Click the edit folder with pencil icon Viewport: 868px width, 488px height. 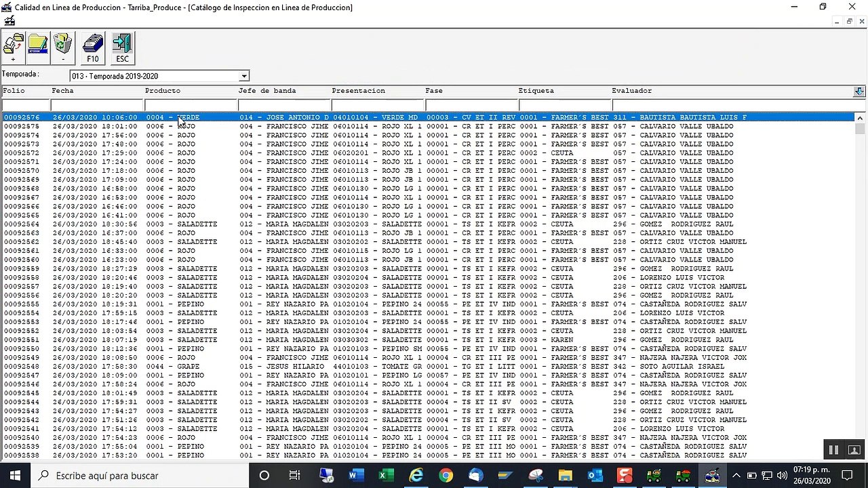(38, 48)
